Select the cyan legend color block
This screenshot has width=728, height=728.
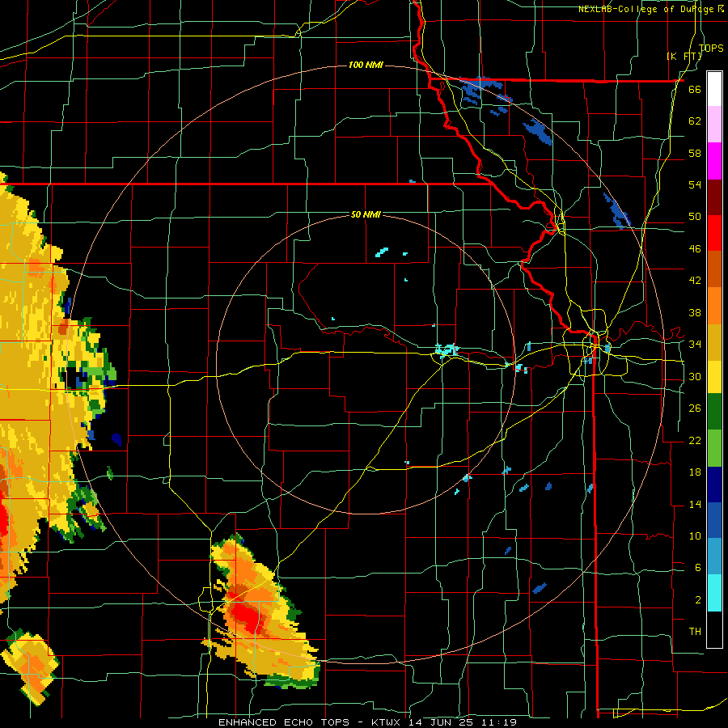(714, 593)
